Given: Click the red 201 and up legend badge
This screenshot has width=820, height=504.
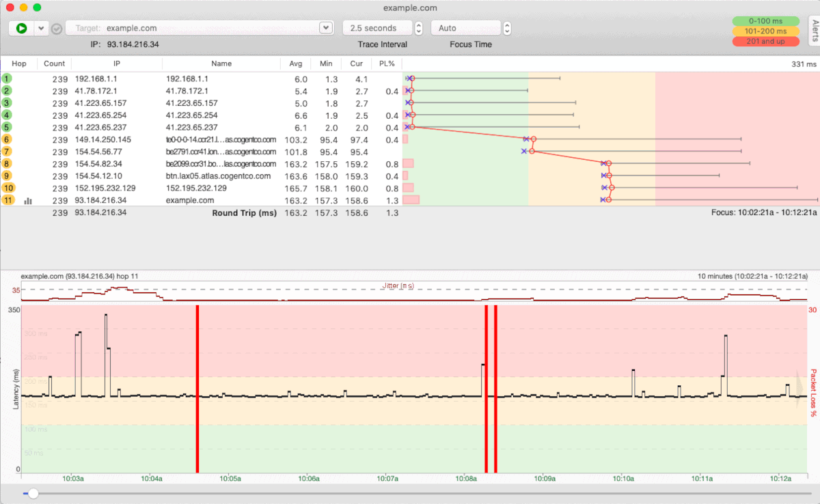Looking at the screenshot, I should [x=766, y=41].
